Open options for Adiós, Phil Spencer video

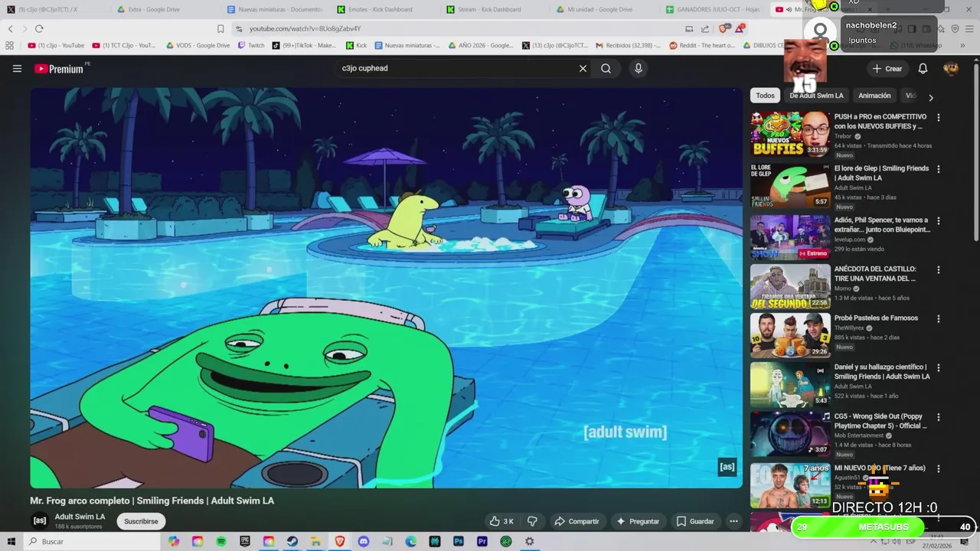939,220
